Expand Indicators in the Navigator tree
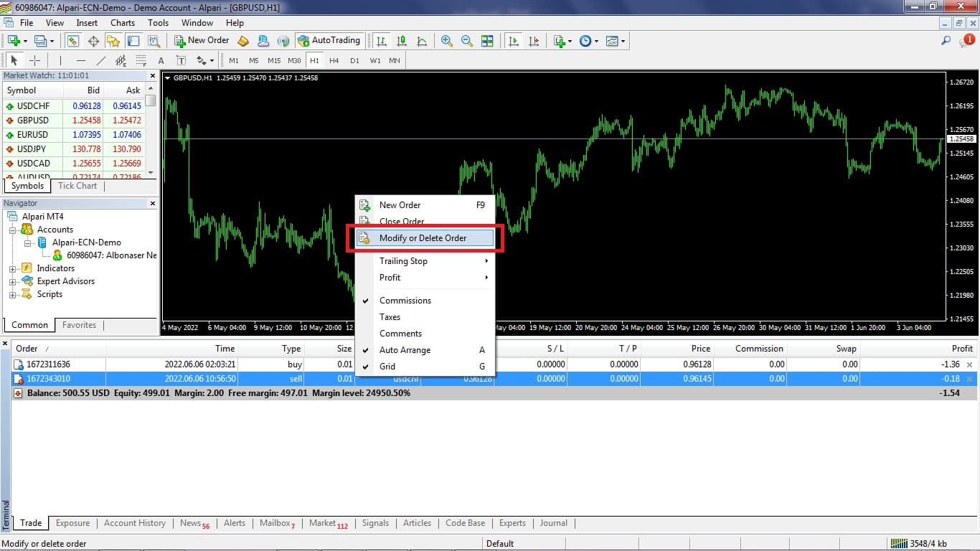Screen dimensions: 980x551 (12, 268)
